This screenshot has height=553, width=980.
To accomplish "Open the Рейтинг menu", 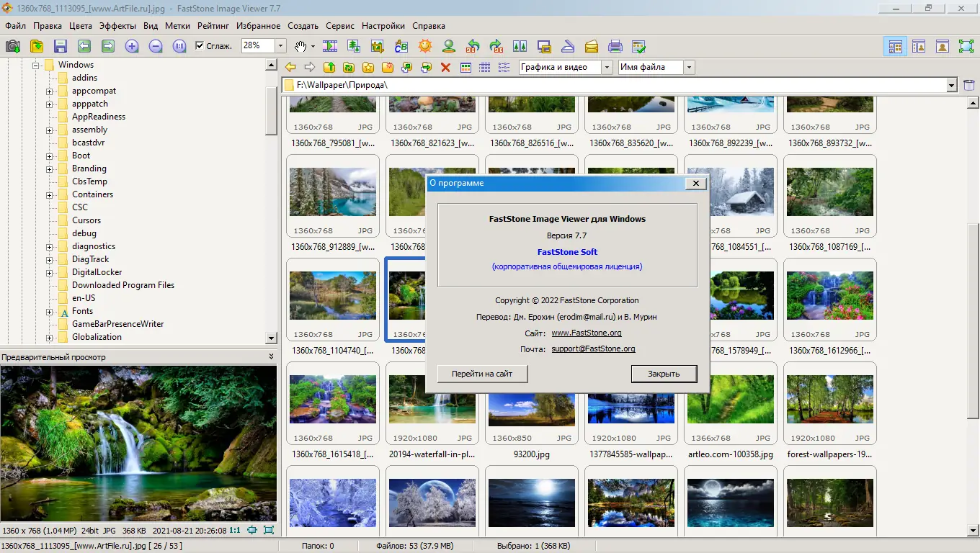I will point(213,26).
